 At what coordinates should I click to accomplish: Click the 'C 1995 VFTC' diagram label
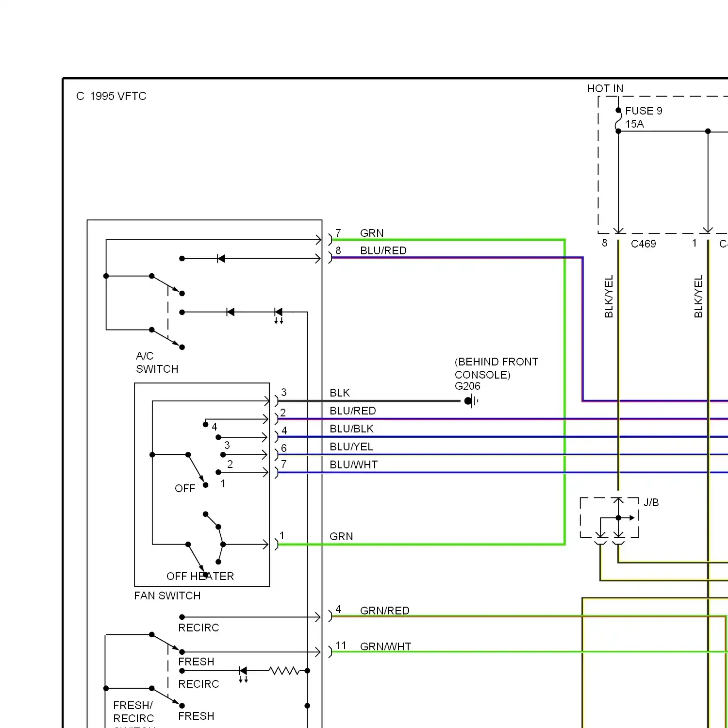click(x=111, y=96)
